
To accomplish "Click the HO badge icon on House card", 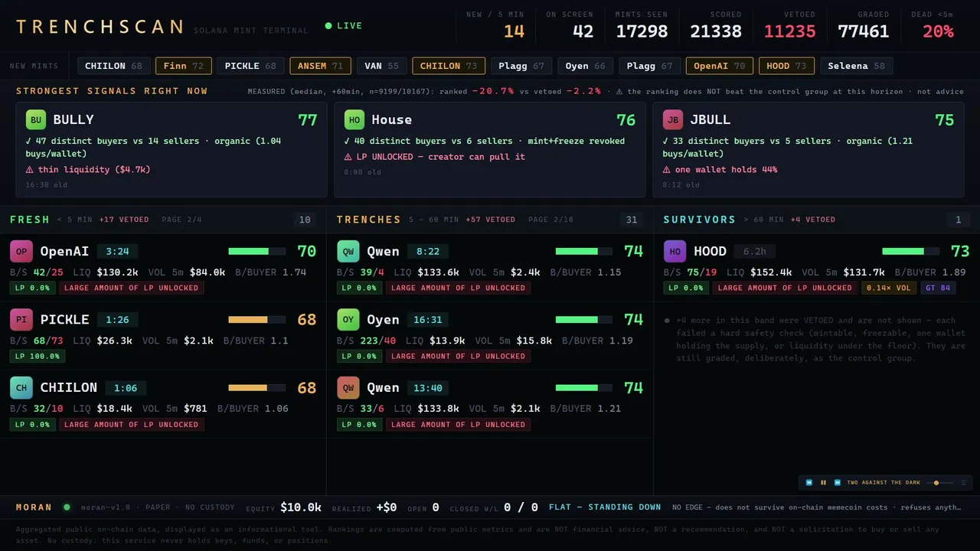I will [354, 119].
